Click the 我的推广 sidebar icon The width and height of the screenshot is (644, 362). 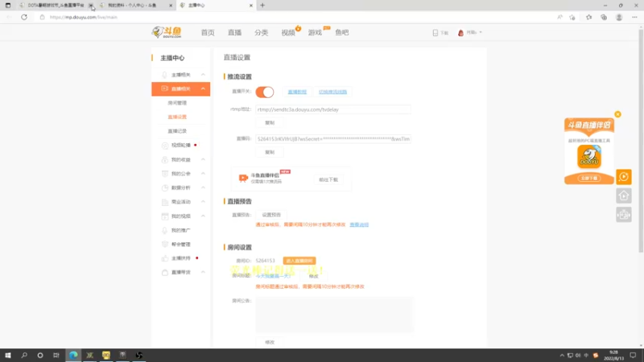point(165,230)
